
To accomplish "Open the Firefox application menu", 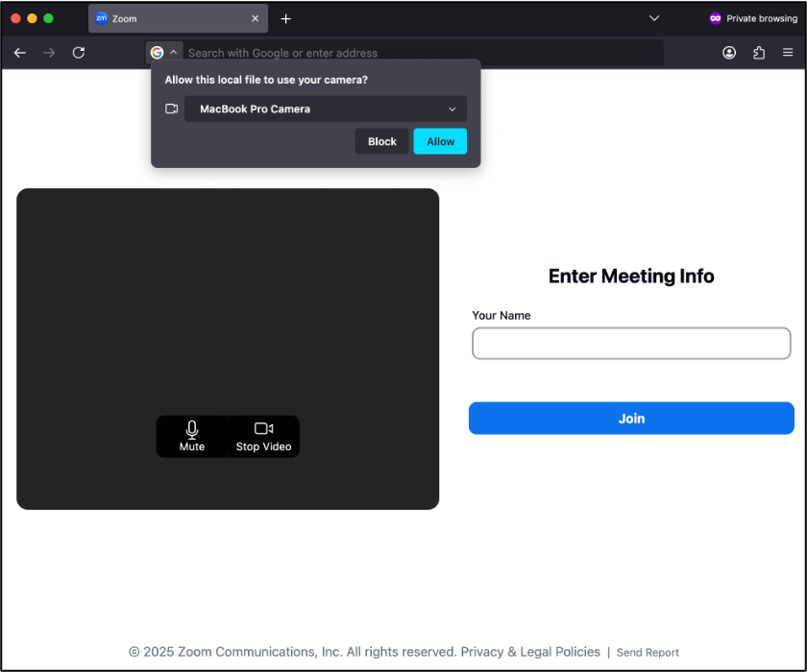I will tap(788, 53).
